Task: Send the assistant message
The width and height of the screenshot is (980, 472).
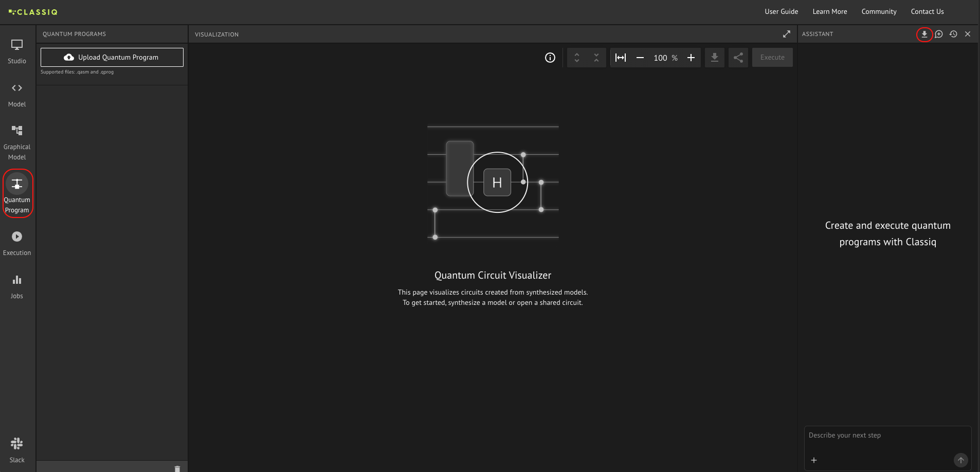Action: [961, 460]
